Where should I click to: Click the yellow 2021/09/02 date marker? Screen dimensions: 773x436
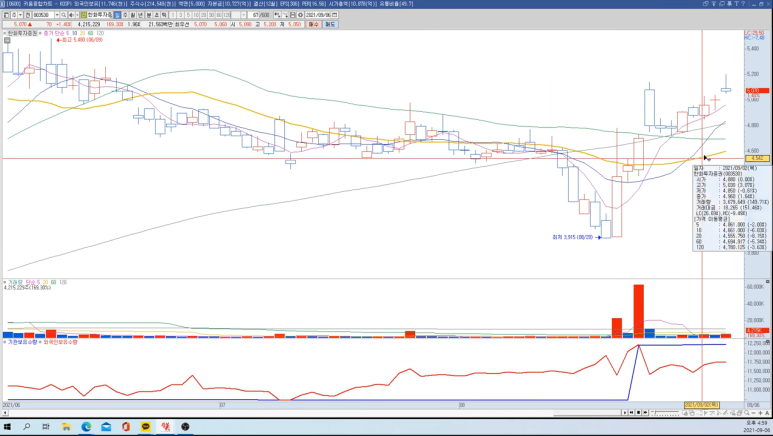[702, 405]
